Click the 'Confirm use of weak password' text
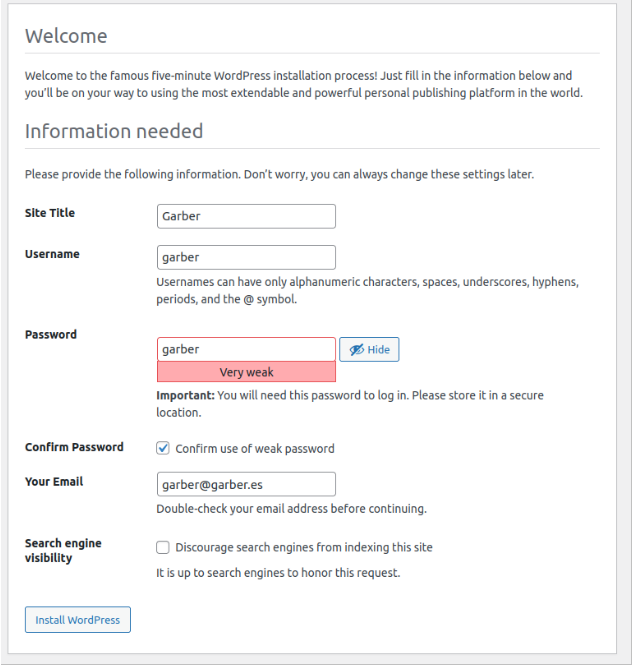 pos(255,449)
